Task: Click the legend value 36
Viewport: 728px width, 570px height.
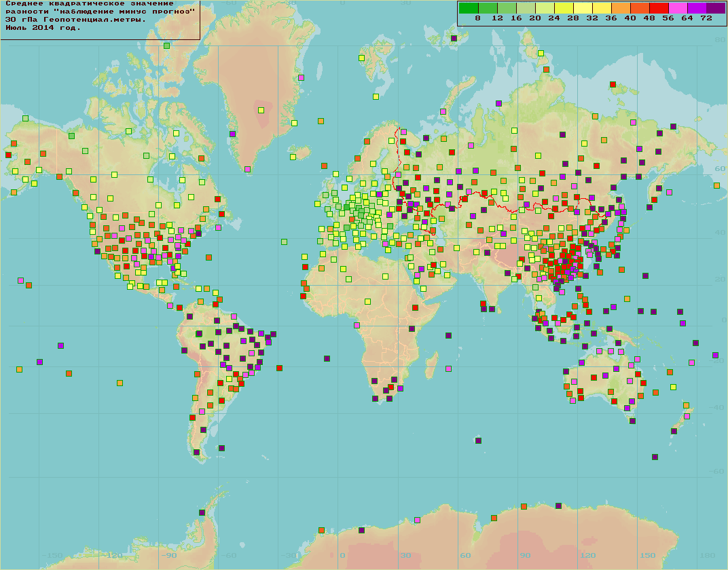Action: [x=611, y=18]
